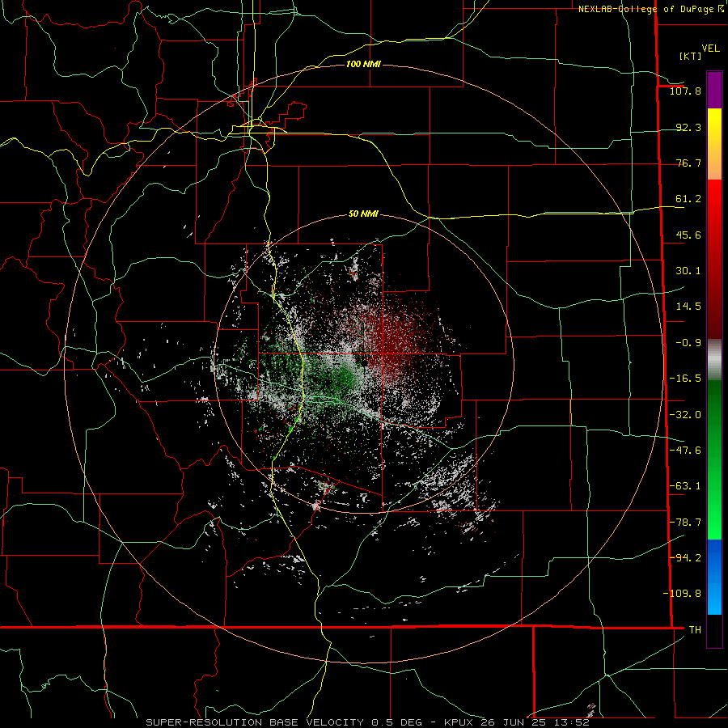Click the red segment of velocity color bar
This screenshot has height=728, width=728.
tap(714, 259)
